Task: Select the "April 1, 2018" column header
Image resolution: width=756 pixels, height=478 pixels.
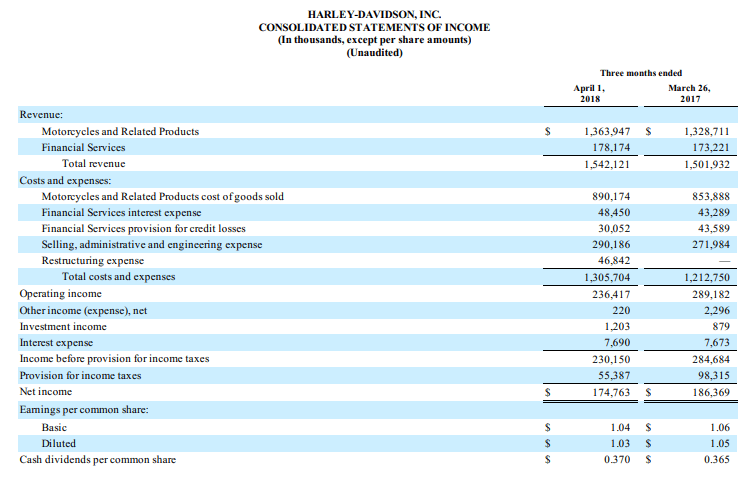Action: (589, 93)
